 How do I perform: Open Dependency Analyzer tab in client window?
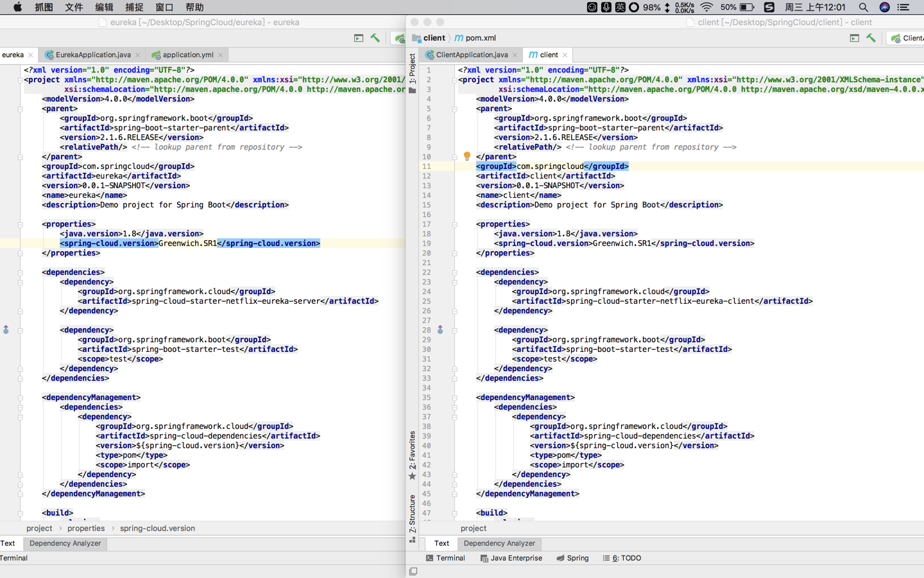(499, 543)
